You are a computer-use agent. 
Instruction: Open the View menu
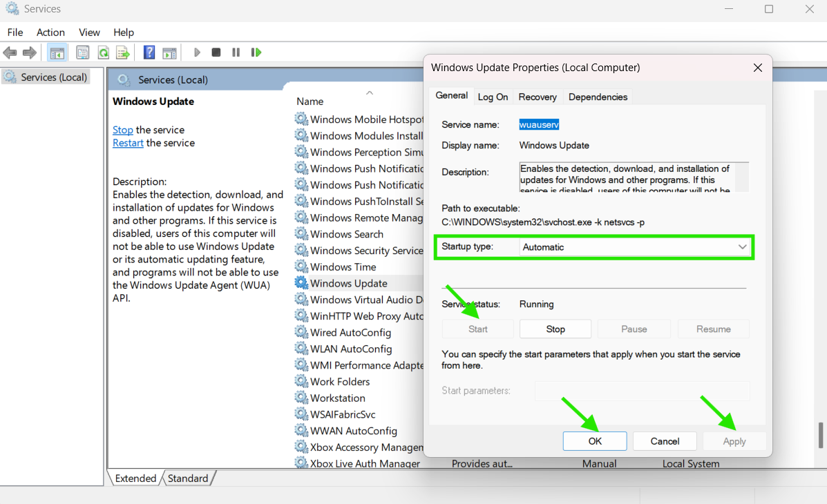89,32
